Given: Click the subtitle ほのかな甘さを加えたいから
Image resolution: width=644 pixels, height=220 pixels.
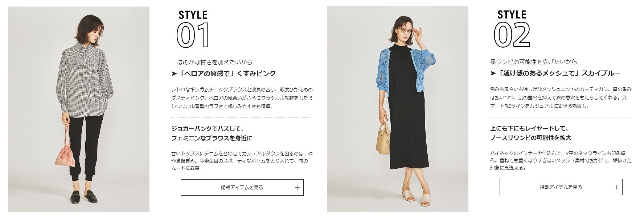Looking at the screenshot, I should click(x=215, y=62).
